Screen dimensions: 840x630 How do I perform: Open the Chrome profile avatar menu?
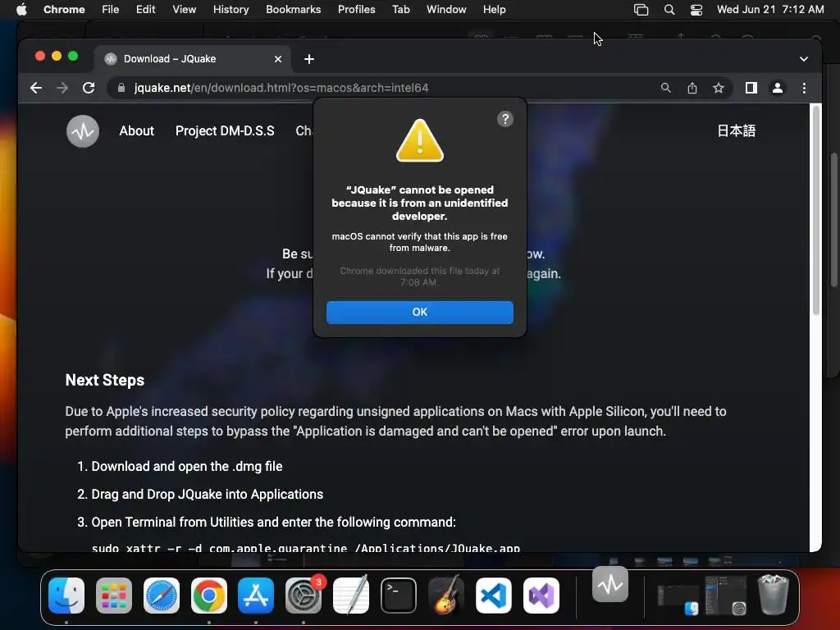[778, 88]
